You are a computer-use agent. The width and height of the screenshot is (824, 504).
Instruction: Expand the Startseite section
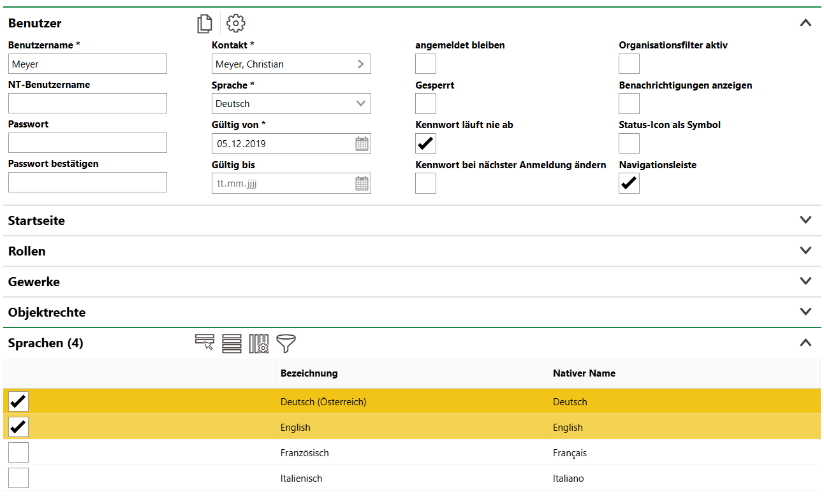[806, 220]
